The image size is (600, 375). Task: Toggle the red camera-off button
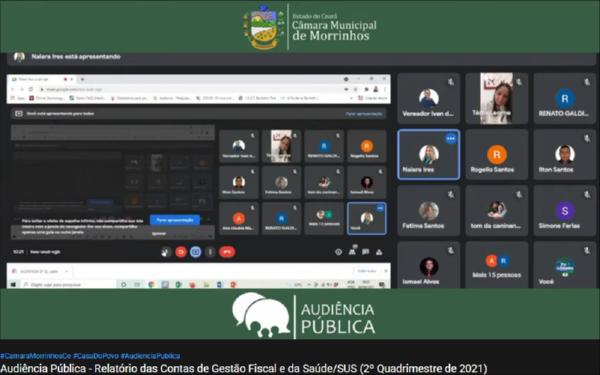pos(181,252)
